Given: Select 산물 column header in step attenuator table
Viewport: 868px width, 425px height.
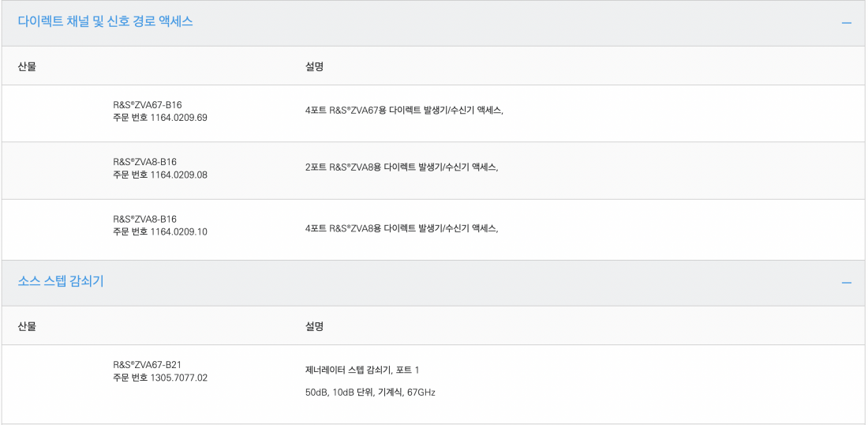Looking at the screenshot, I should tap(27, 326).
